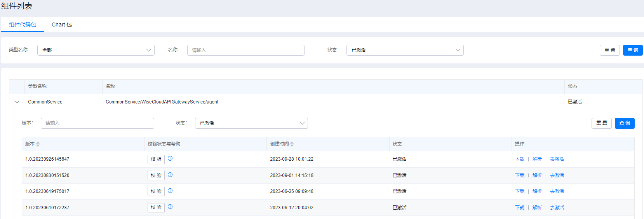This screenshot has width=644, height=219.
Task: Open the top 状态 dropdown
Action: pyautogui.click(x=405, y=50)
